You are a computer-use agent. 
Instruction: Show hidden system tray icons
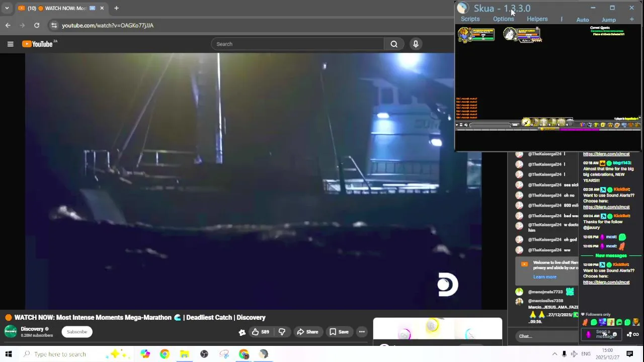(x=554, y=354)
